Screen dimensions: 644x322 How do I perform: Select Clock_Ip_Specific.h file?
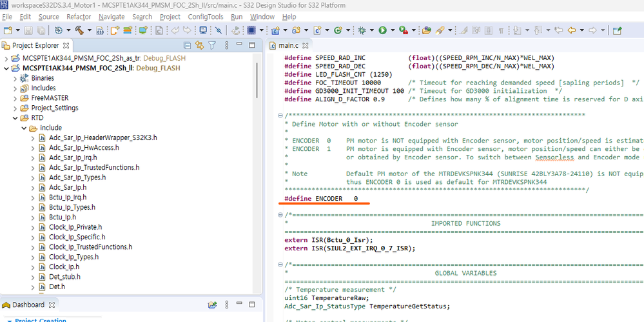77,237
